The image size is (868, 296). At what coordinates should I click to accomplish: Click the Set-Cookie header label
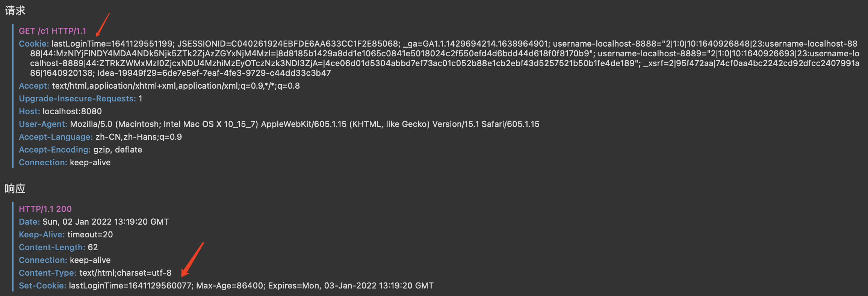pyautogui.click(x=42, y=285)
